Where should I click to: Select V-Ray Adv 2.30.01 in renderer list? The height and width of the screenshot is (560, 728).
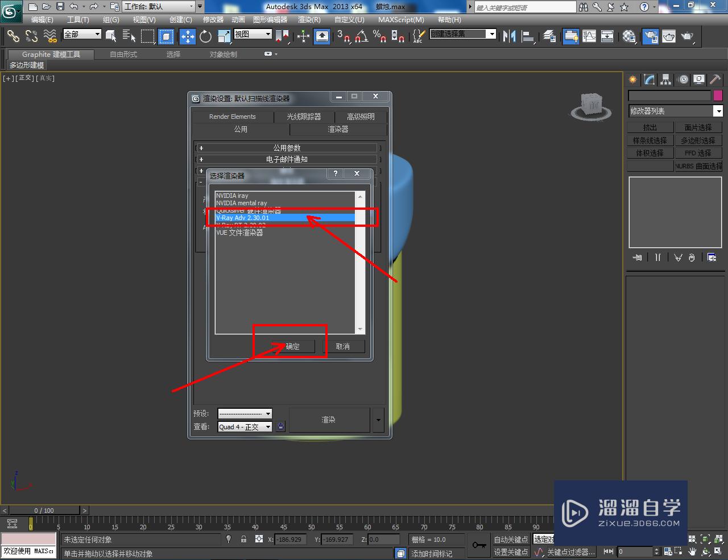285,218
